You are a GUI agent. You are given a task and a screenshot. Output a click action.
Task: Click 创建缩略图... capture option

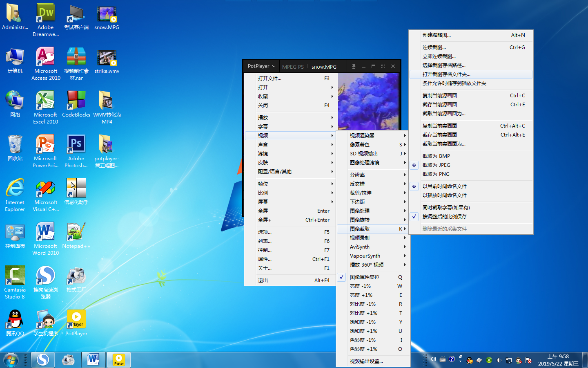pos(471,35)
